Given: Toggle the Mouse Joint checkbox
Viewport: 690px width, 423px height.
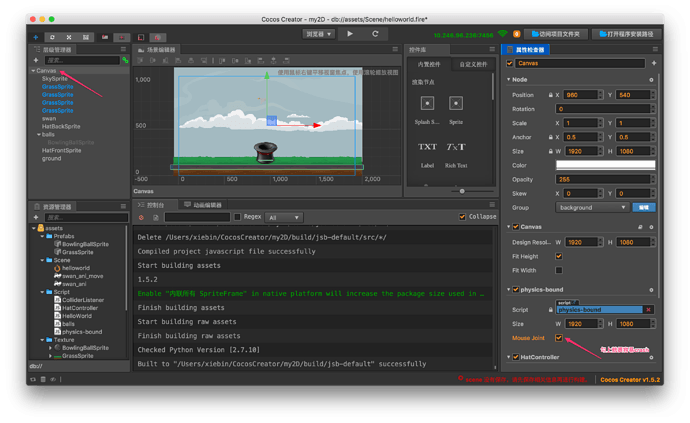Looking at the screenshot, I should [x=559, y=338].
